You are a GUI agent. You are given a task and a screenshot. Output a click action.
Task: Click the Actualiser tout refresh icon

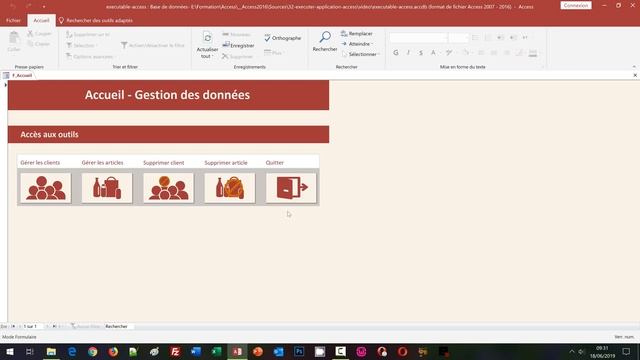point(207,38)
